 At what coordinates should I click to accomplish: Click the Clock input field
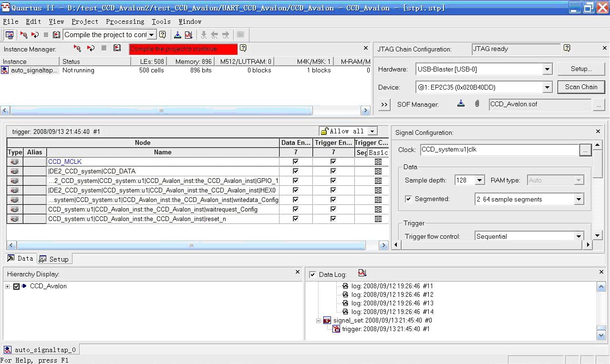(x=499, y=150)
